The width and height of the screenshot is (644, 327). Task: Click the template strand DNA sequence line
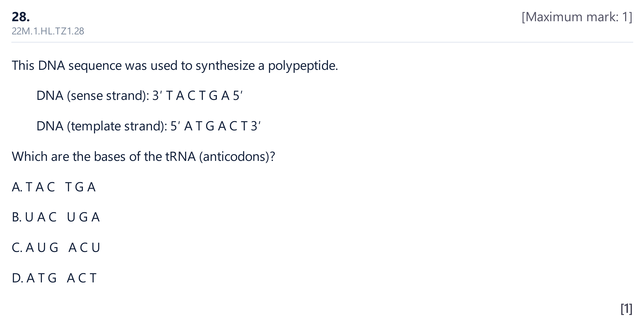148,126
